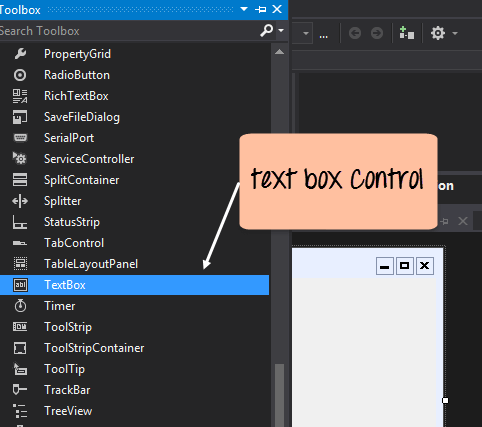Click the navigate backward arrow button
Viewport: 482px width, 427px height.
coord(355,33)
